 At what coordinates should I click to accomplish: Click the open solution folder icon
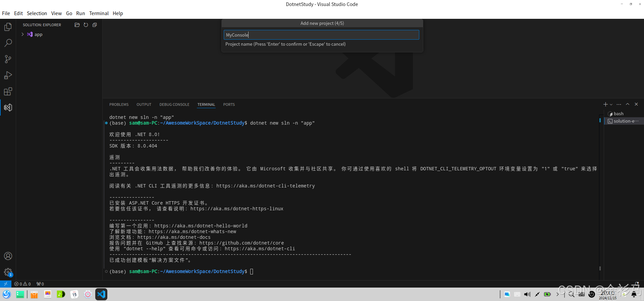[77, 25]
